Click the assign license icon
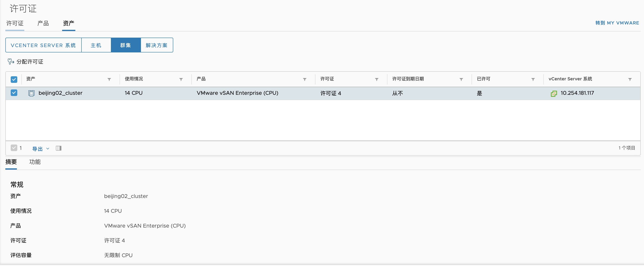Viewport: 644px width, 266px height. pyautogui.click(x=11, y=62)
